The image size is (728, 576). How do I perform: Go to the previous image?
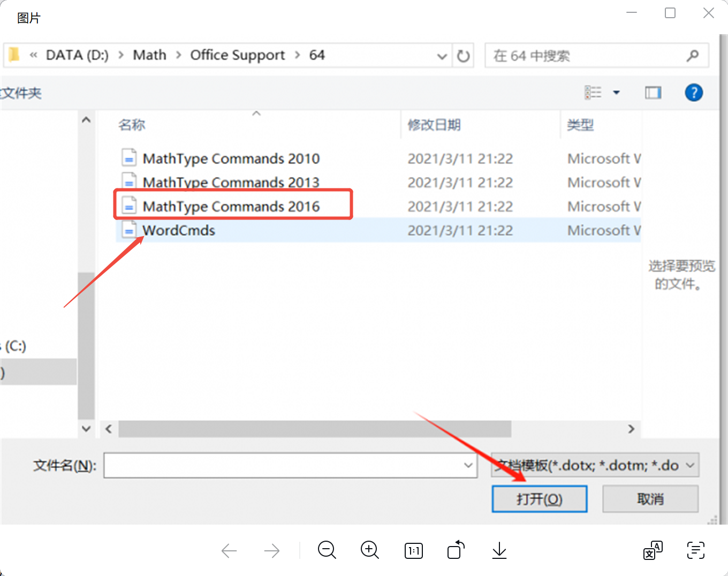[x=229, y=550]
